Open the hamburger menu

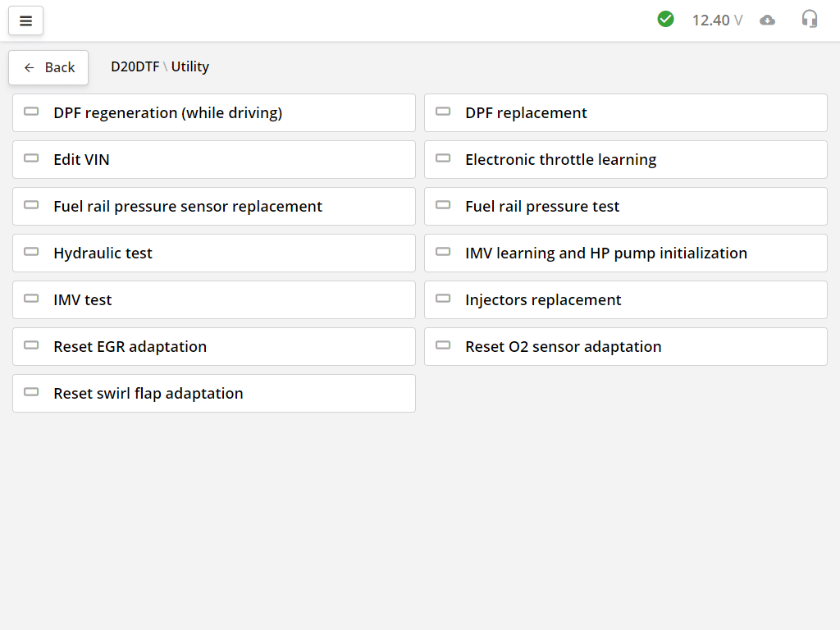[x=25, y=21]
